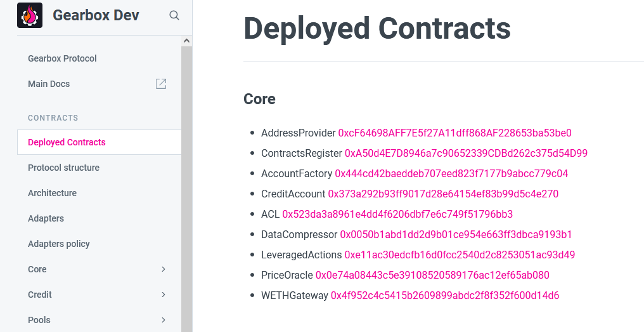Expand the Core sidebar section chevron
The width and height of the screenshot is (644, 332).
164,269
